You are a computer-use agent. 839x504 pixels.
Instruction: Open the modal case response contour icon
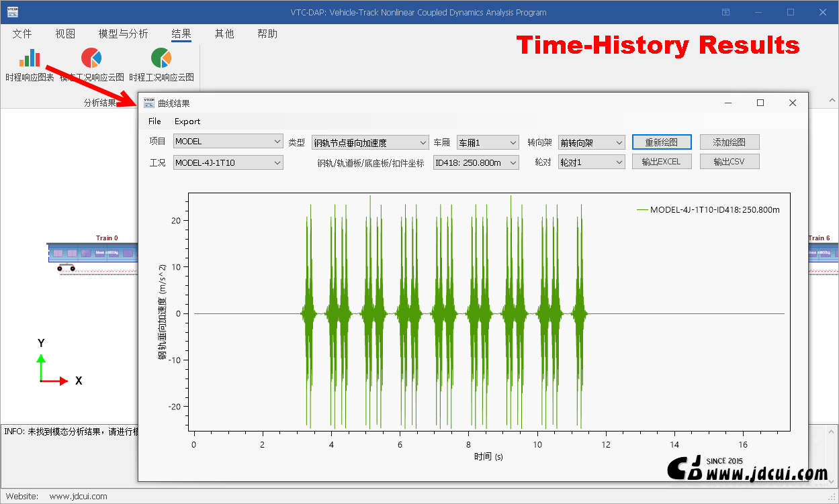[91, 58]
